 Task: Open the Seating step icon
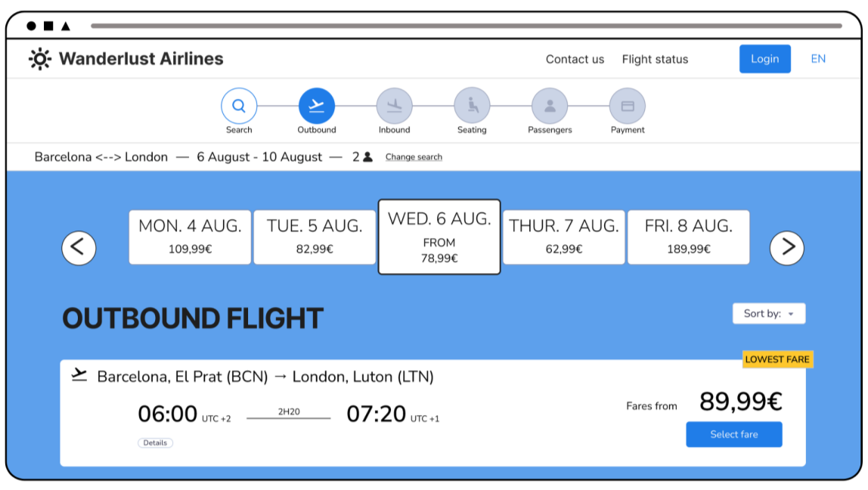(x=472, y=107)
